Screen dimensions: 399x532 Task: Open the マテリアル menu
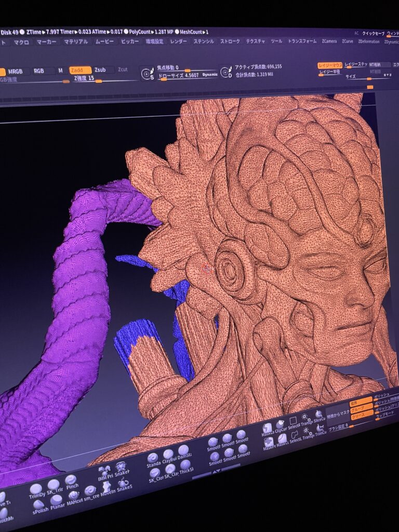click(x=76, y=42)
